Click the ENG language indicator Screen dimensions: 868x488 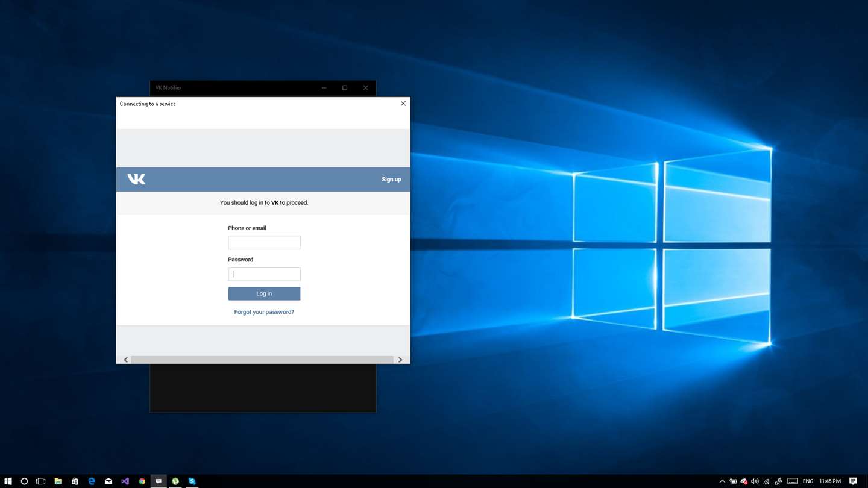click(x=808, y=481)
